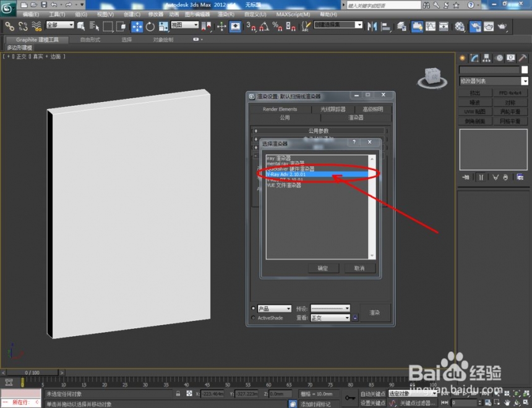Open the 视图 reference coordinate dropdown
532x408 pixels.
point(184,25)
